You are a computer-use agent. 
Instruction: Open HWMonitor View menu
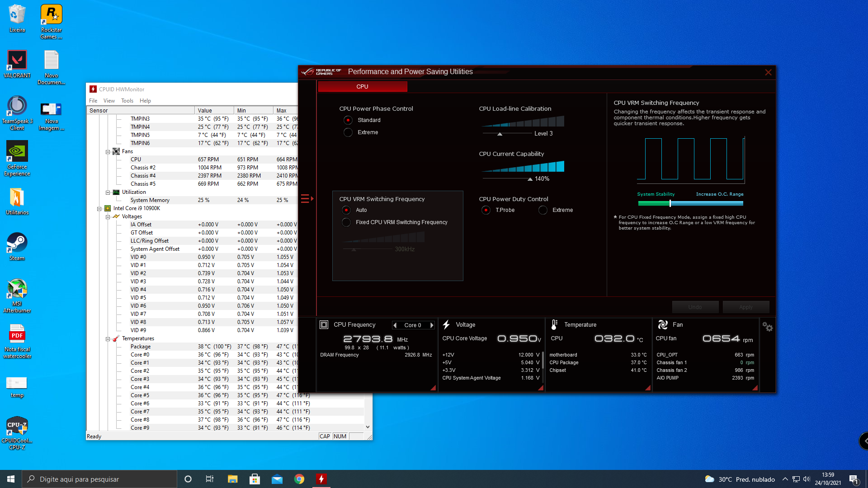click(x=109, y=101)
